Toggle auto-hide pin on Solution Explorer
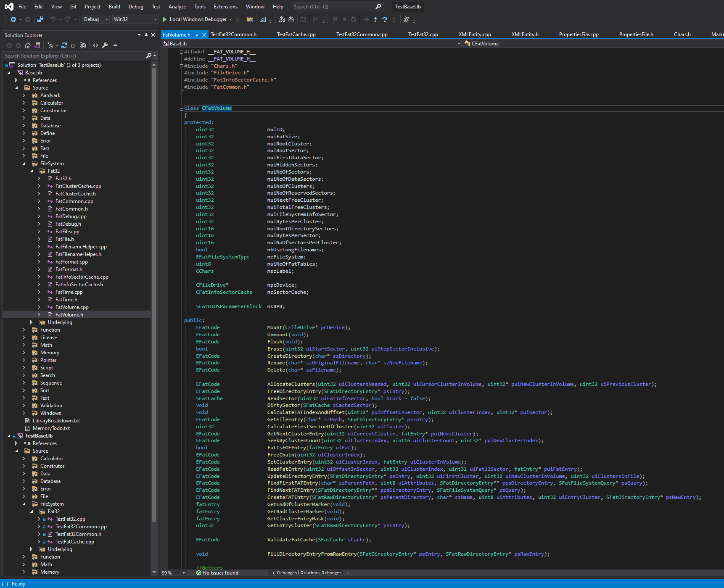 (146, 35)
